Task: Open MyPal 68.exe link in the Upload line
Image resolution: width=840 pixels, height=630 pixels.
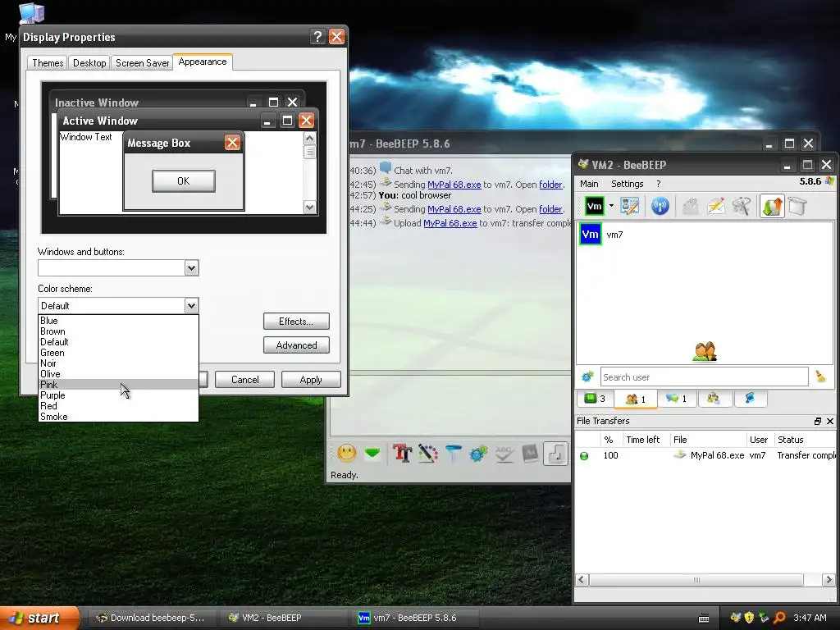Action: point(450,223)
